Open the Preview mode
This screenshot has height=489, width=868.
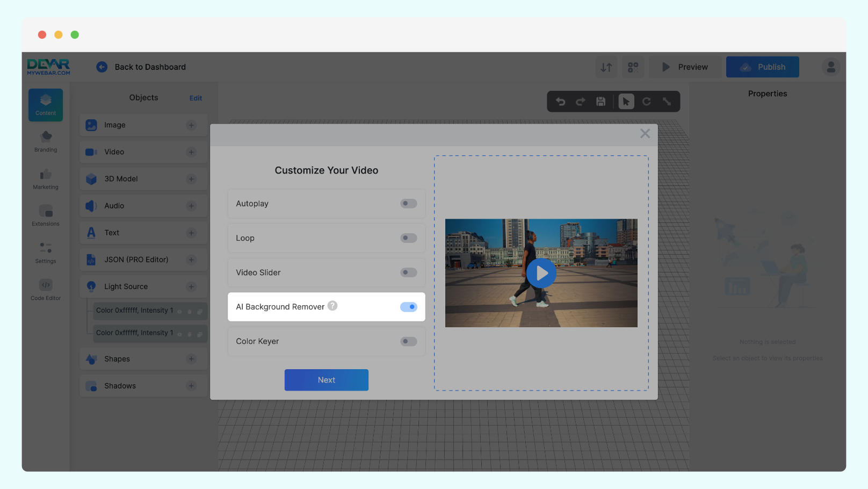[x=685, y=67]
